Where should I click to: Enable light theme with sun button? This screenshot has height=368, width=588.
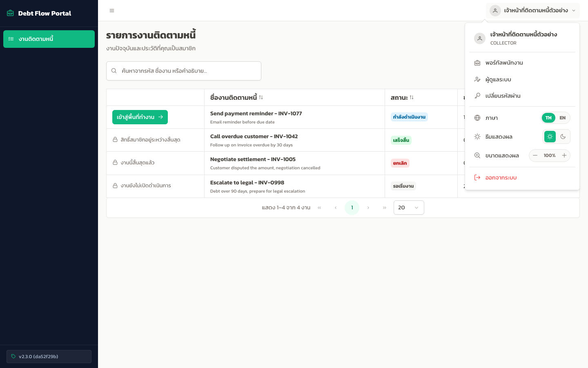coord(550,137)
